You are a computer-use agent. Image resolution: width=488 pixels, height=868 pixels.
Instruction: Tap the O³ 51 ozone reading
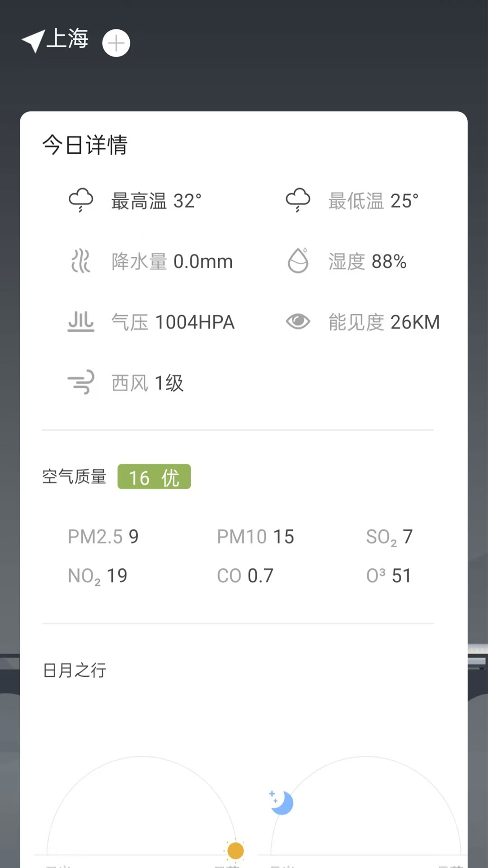click(x=389, y=576)
